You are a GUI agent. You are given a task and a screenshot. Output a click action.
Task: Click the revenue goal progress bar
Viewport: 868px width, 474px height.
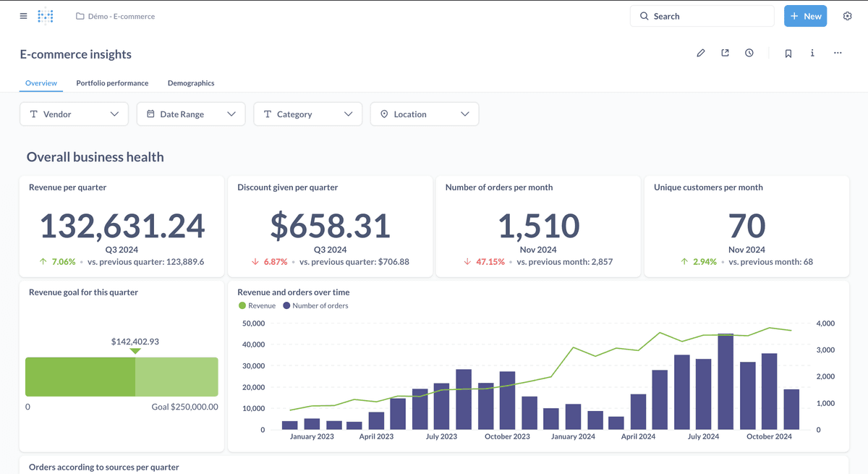point(122,376)
